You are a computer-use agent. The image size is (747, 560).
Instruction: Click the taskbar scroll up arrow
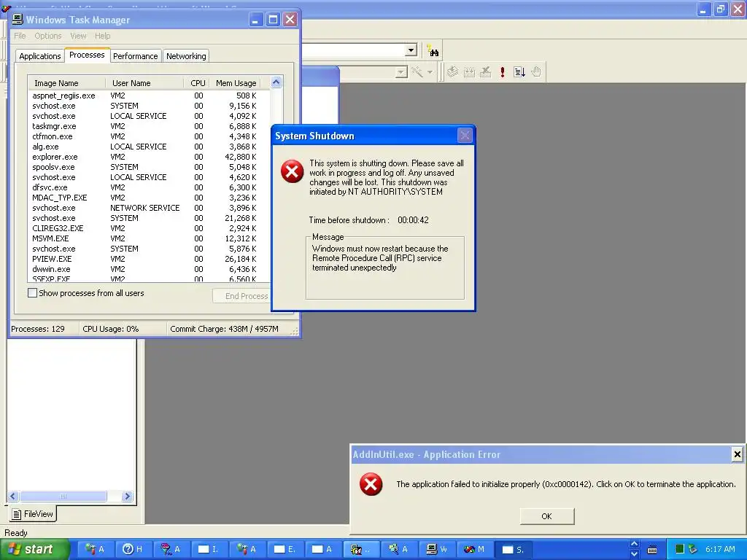click(x=634, y=544)
